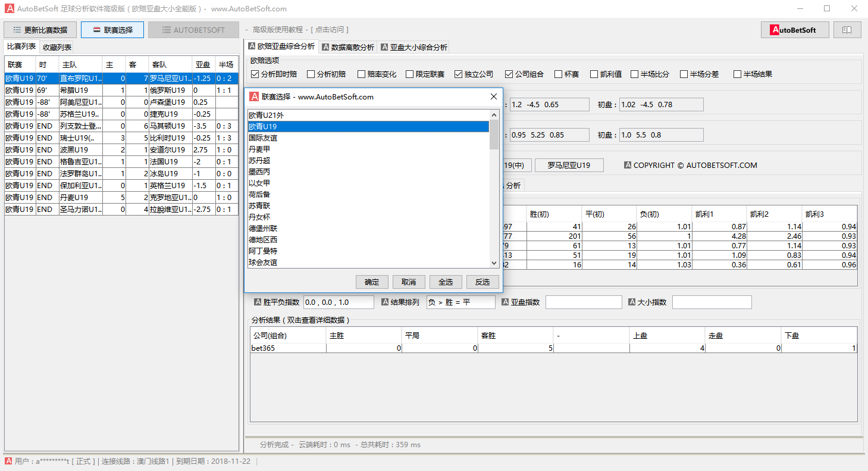Click the 联赛 column header

20,64
